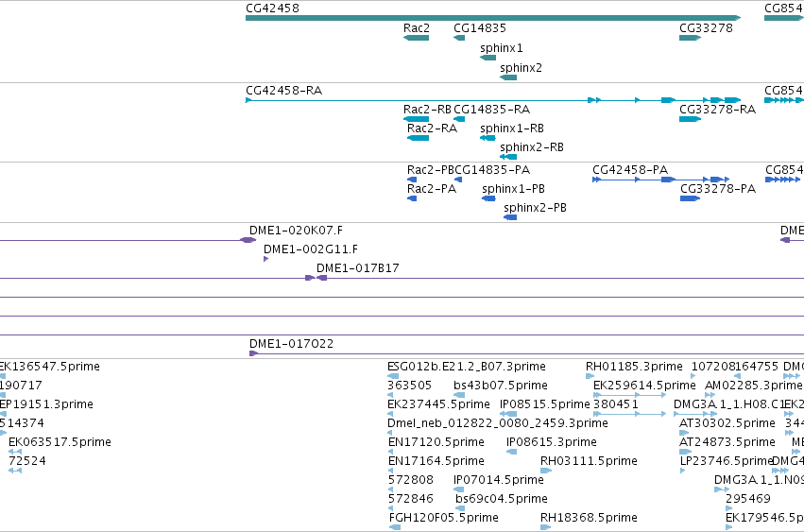Select the CG14835-RA transcript label
Screen dimensions: 804x532
click(491, 110)
